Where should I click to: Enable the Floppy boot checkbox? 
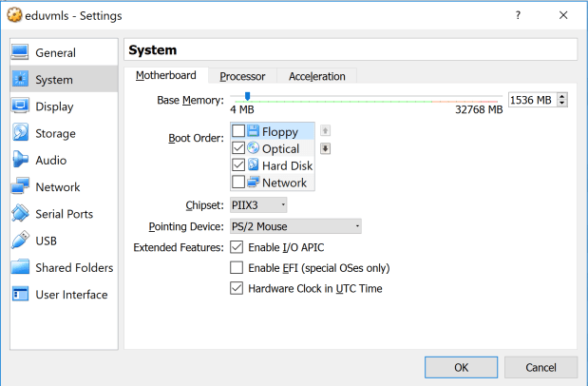238,131
